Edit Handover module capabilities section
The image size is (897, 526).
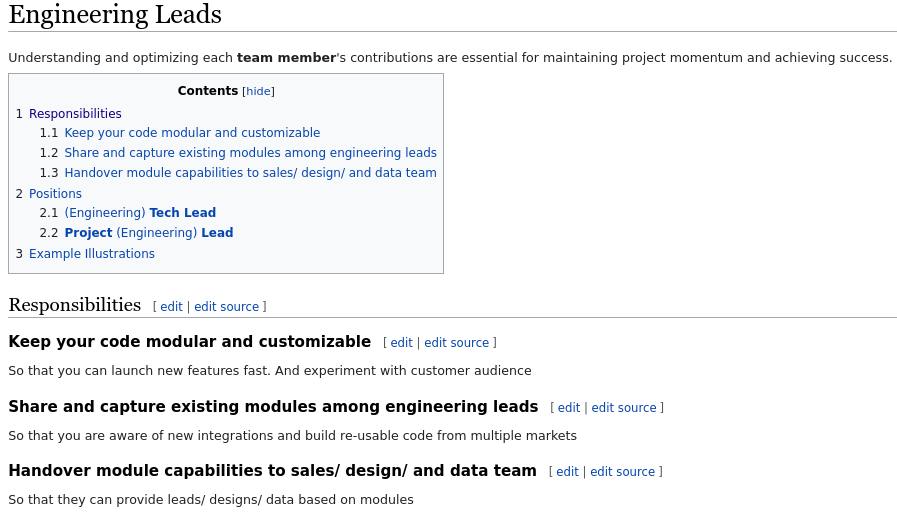point(567,472)
